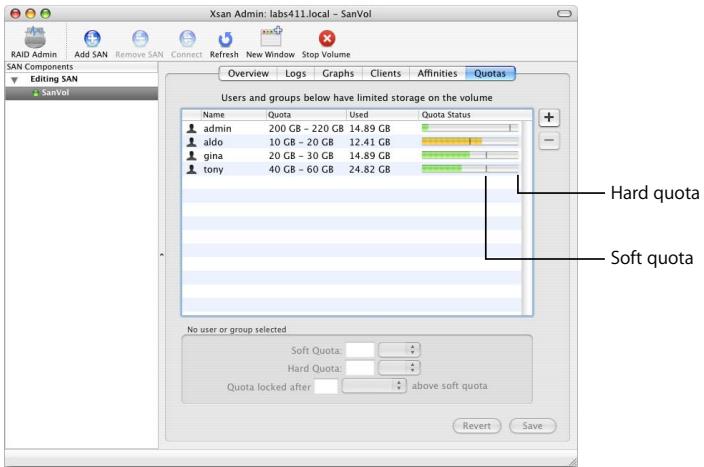Switch to the Clients tab
This screenshot has height=467, width=704.
[386, 73]
